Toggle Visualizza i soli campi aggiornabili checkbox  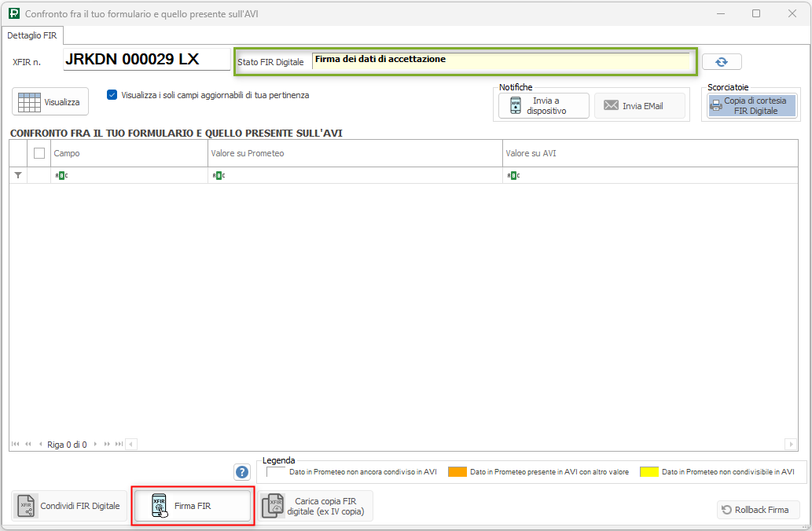click(112, 95)
